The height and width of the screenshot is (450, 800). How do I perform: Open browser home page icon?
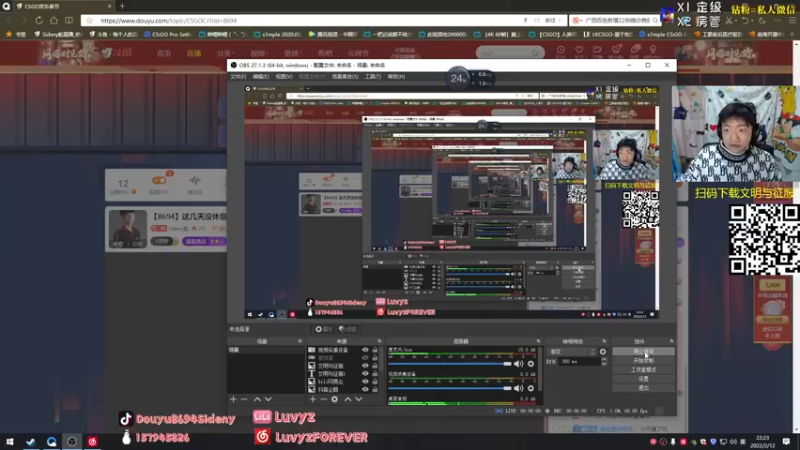[x=54, y=20]
